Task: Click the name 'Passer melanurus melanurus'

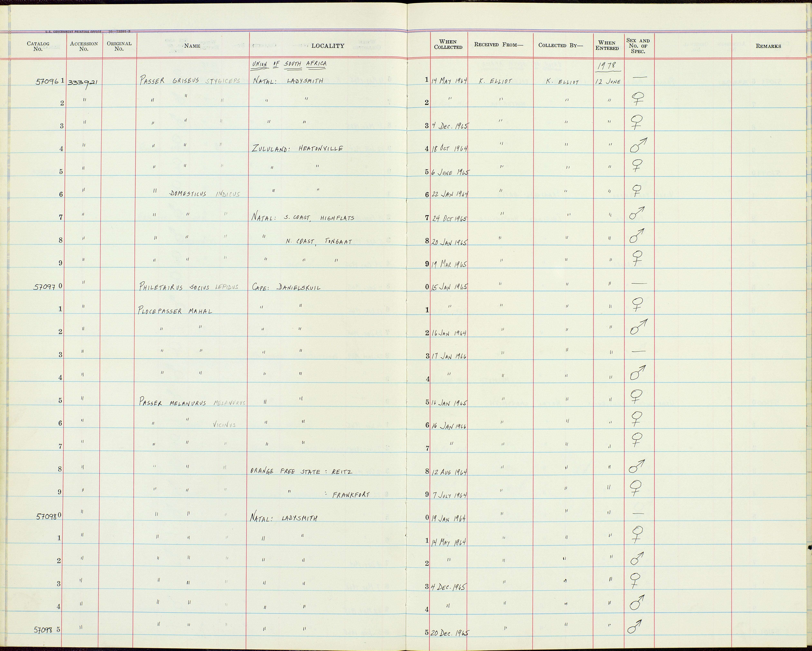Action: coord(192,403)
